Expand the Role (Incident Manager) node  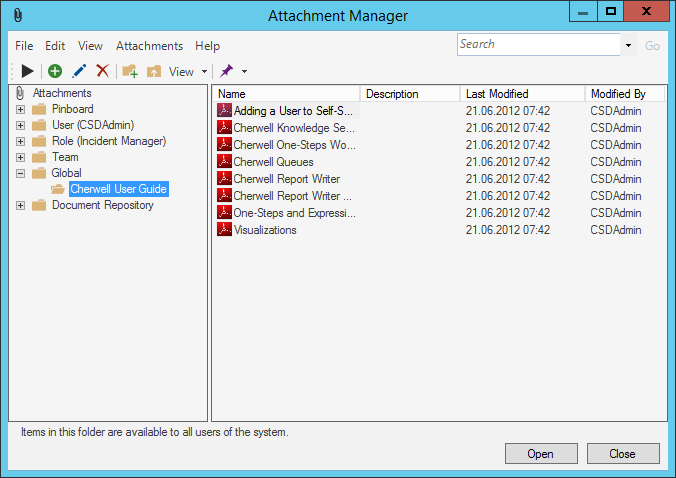(20, 141)
